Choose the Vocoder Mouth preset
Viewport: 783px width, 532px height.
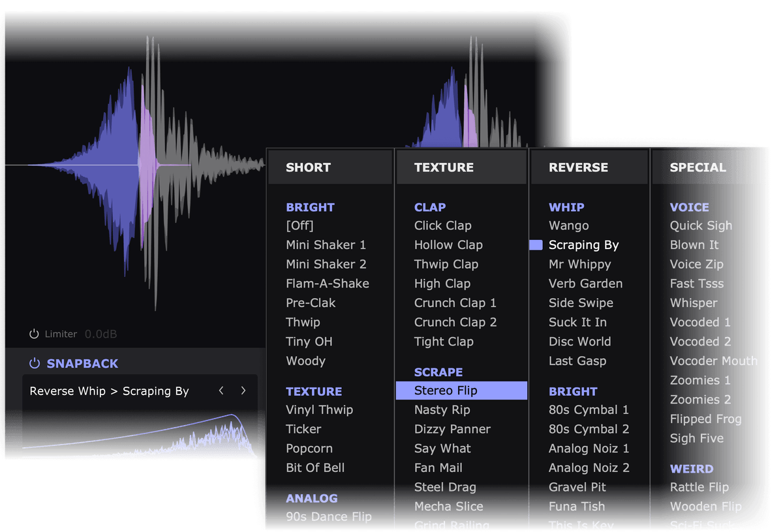(x=713, y=361)
